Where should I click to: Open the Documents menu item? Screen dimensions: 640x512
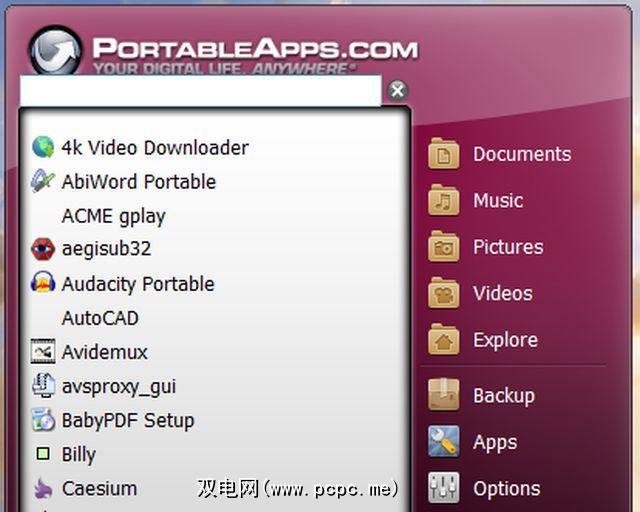(522, 154)
